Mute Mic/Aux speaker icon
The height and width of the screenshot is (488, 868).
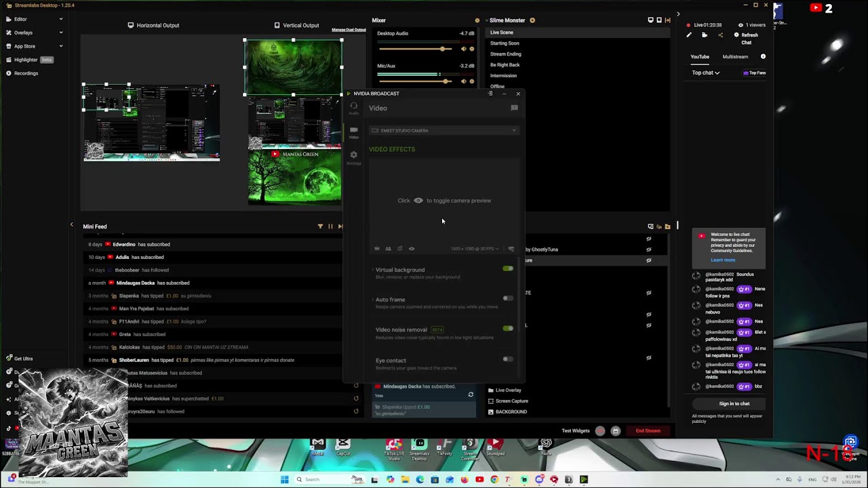pos(464,81)
